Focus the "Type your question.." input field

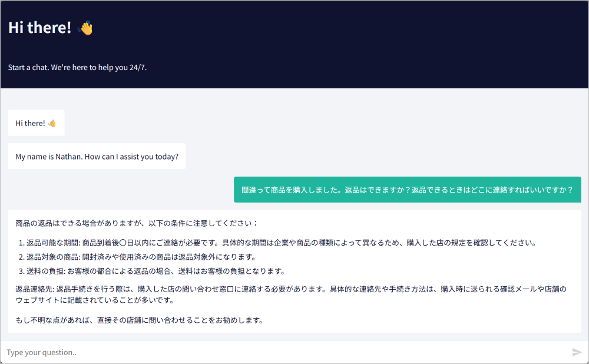click(x=283, y=352)
